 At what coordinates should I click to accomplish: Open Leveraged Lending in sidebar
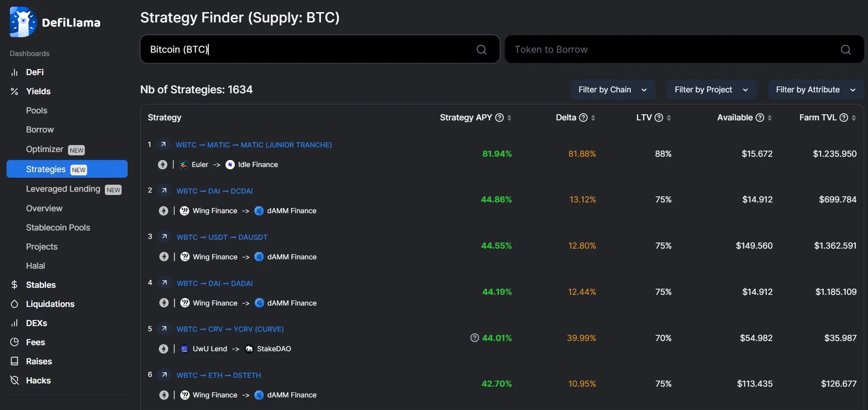pos(63,189)
